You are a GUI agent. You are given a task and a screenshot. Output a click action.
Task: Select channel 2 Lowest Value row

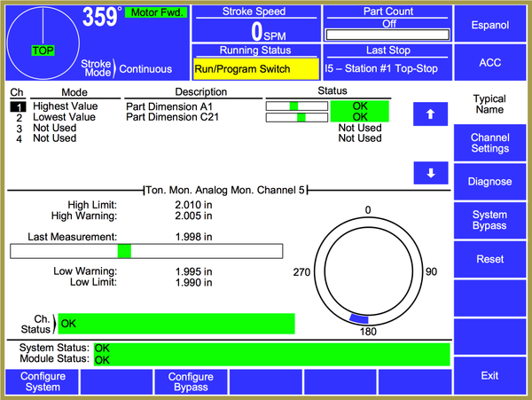pyautogui.click(x=55, y=117)
